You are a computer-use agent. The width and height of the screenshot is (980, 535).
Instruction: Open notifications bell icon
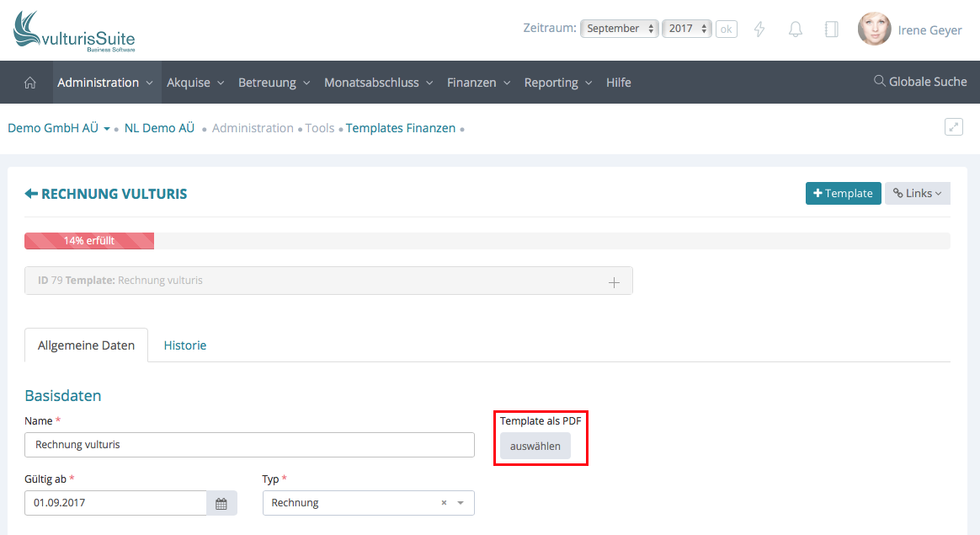795,29
